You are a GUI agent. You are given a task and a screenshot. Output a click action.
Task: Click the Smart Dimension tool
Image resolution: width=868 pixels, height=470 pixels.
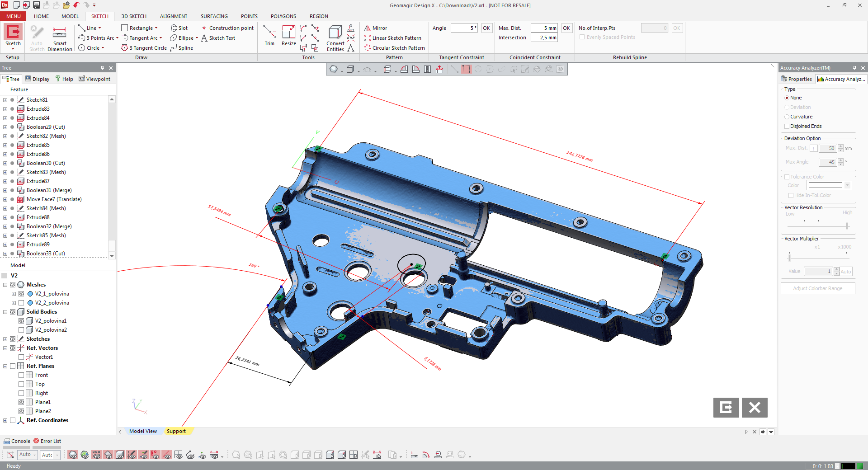pos(60,38)
